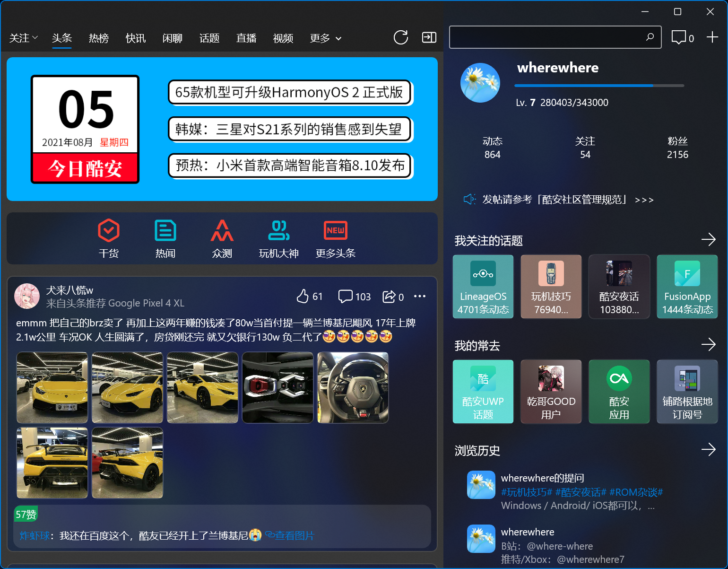Image resolution: width=728 pixels, height=569 pixels.
Task: Switch to the 话题 tab
Action: pyautogui.click(x=209, y=38)
